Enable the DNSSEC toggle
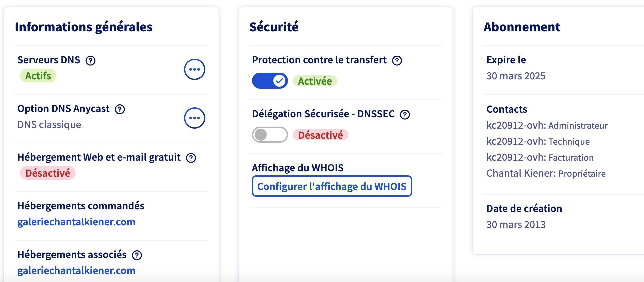This screenshot has height=282, width=644. pyautogui.click(x=270, y=135)
